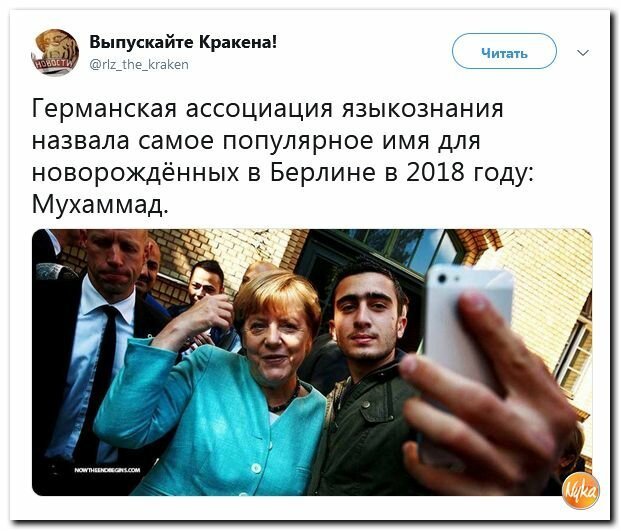621x531 pixels.
Task: Click the orange Nyka watermark logo
Action: coord(581,491)
